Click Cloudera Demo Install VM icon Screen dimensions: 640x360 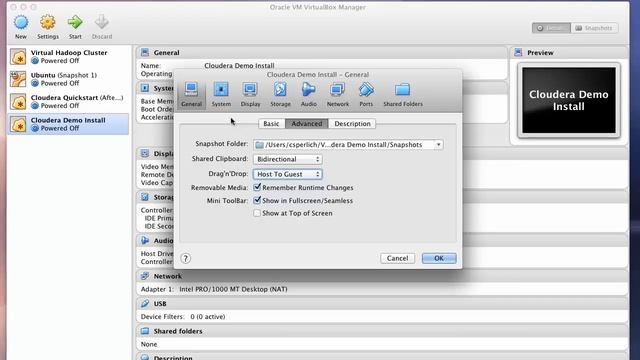click(18, 124)
